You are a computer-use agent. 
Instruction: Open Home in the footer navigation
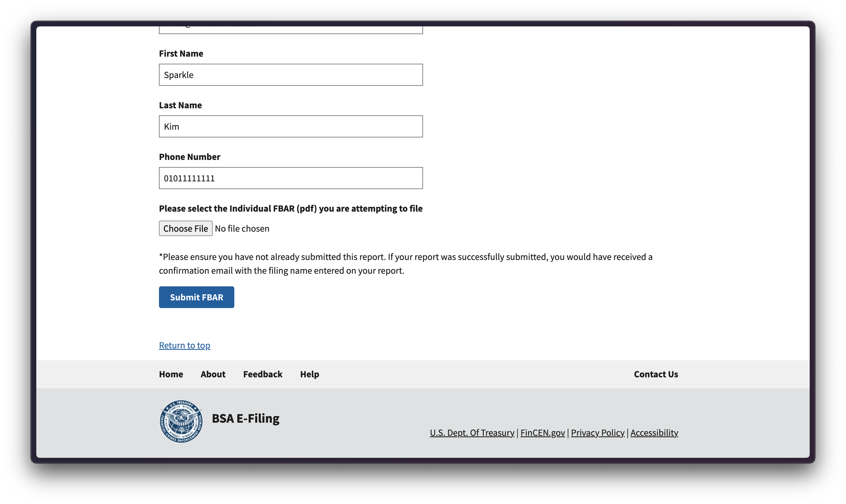[171, 374]
